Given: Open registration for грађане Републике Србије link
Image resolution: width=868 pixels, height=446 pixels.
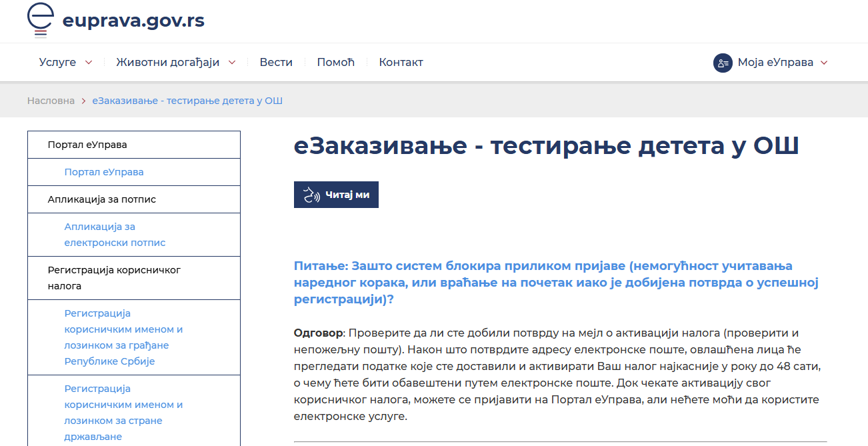Looking at the screenshot, I should (123, 337).
